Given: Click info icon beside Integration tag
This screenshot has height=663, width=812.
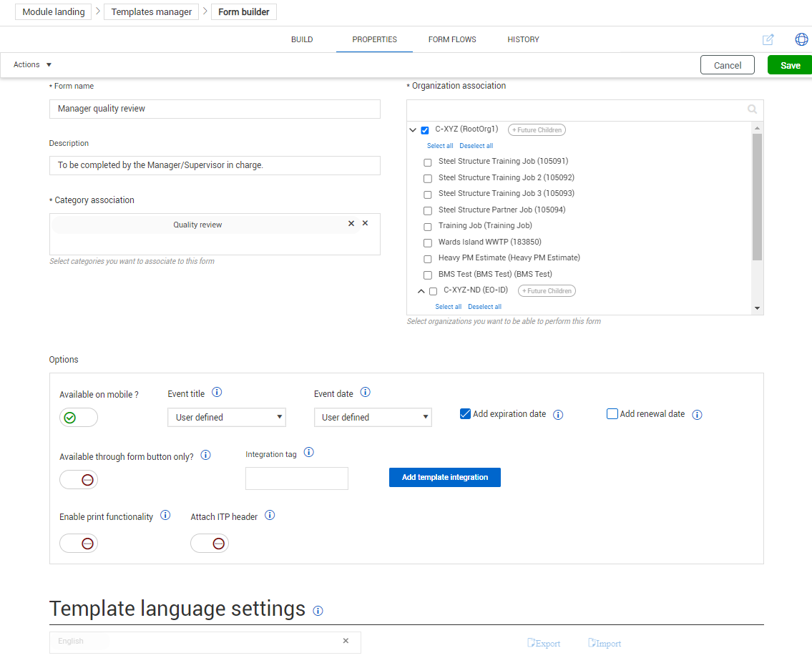Looking at the screenshot, I should (308, 453).
